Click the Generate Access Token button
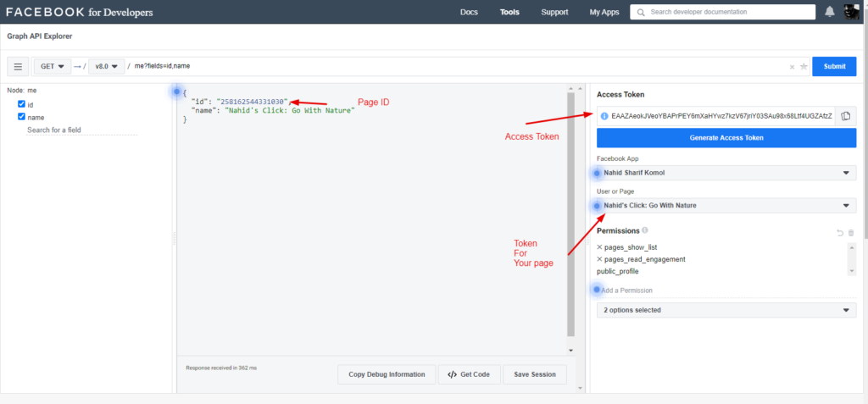 point(726,138)
